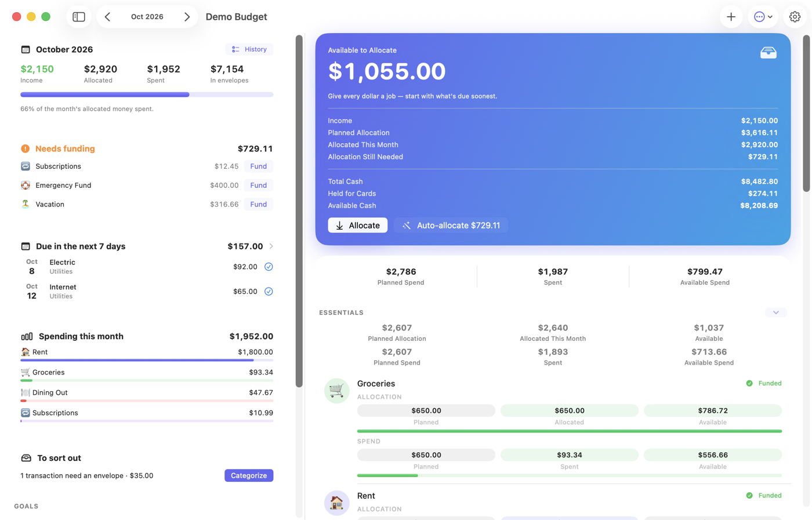The width and height of the screenshot is (812, 520).
Task: Click the Subscriptions icon under Needs funding
Action: click(x=26, y=166)
